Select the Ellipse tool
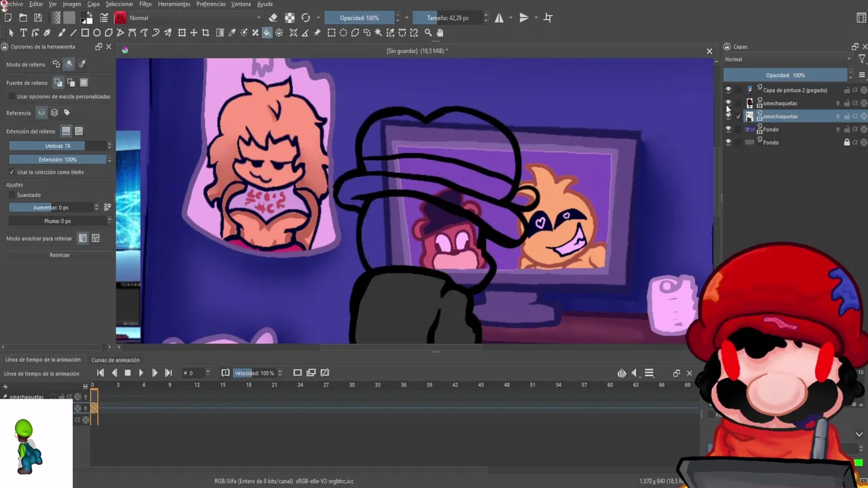 pos(97,33)
